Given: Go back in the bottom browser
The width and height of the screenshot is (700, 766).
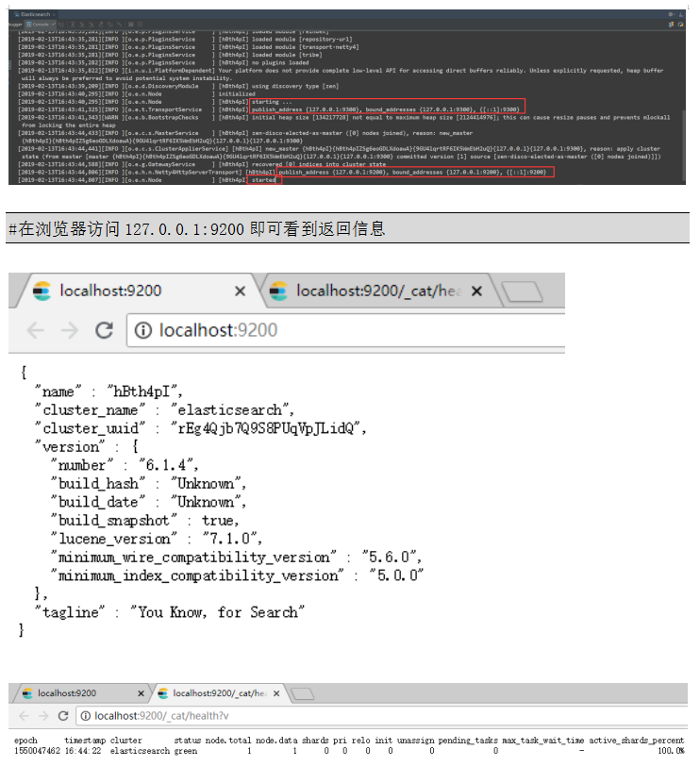Looking at the screenshot, I should click(x=24, y=716).
